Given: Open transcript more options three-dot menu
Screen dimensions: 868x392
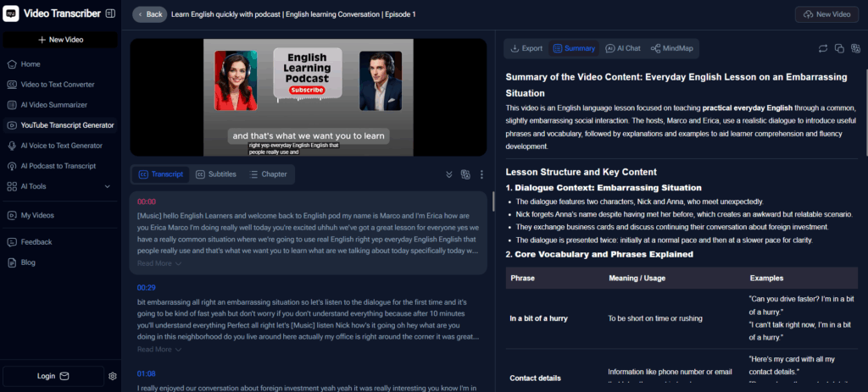Looking at the screenshot, I should tap(481, 174).
